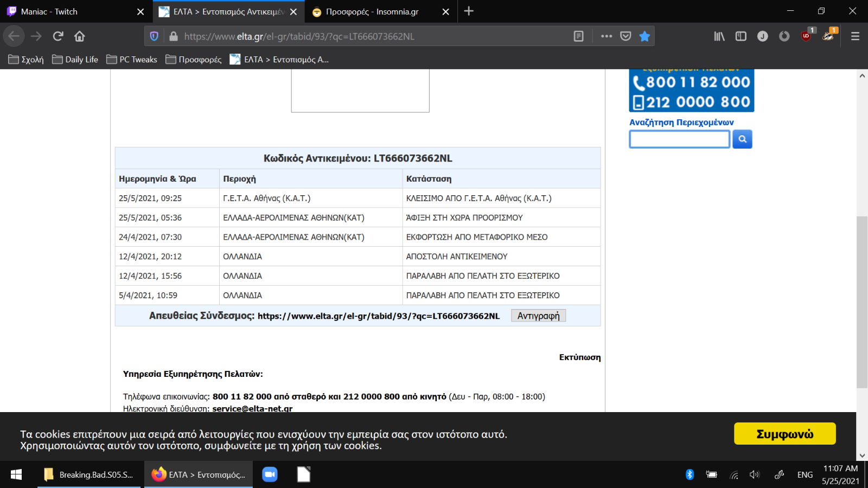Click the Αντιγραφή copy link button

[538, 316]
